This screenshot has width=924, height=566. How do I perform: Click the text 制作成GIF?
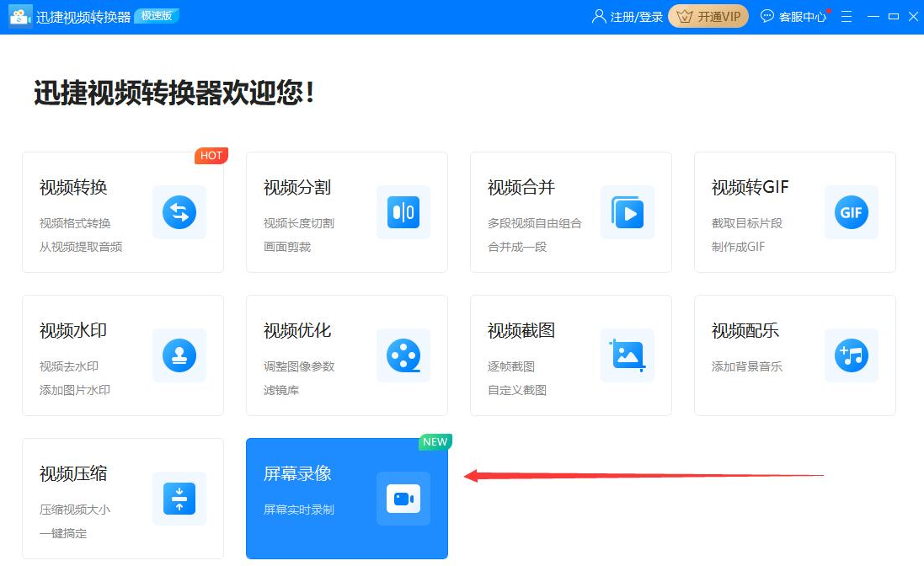[738, 247]
